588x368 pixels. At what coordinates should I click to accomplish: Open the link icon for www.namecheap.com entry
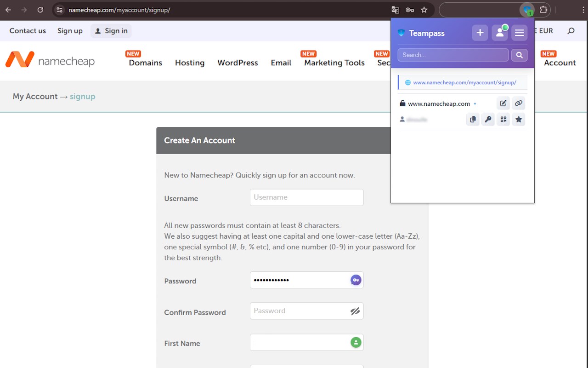click(x=519, y=103)
